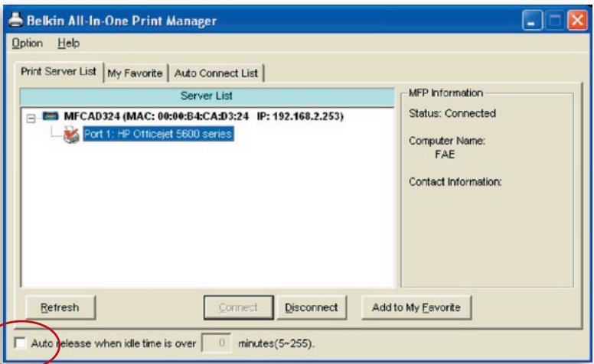This screenshot has width=594, height=364.
Task: Click the grayed-out Connect button
Action: [238, 307]
